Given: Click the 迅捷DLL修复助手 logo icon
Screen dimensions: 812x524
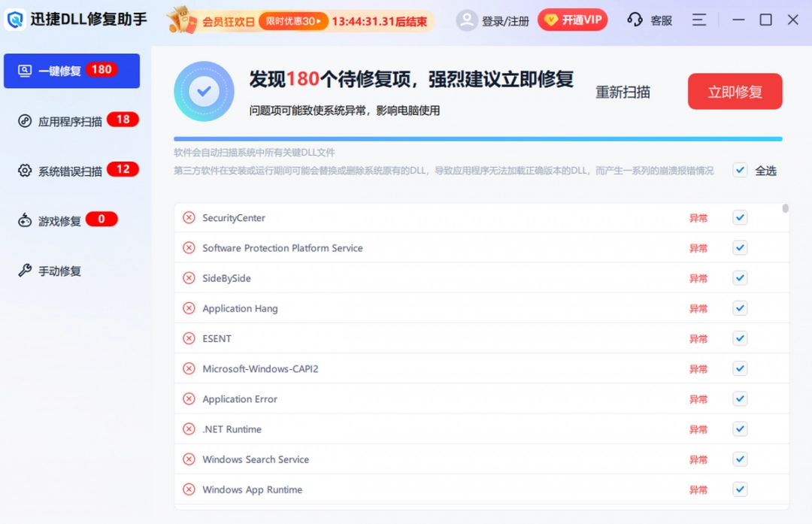Looking at the screenshot, I should [x=17, y=20].
